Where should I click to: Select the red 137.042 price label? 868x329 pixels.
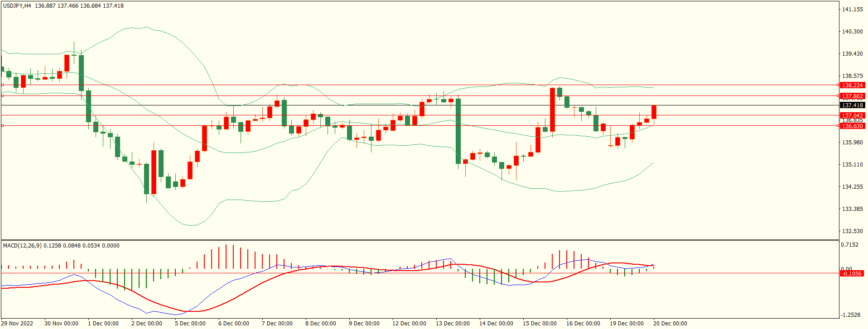[852, 116]
